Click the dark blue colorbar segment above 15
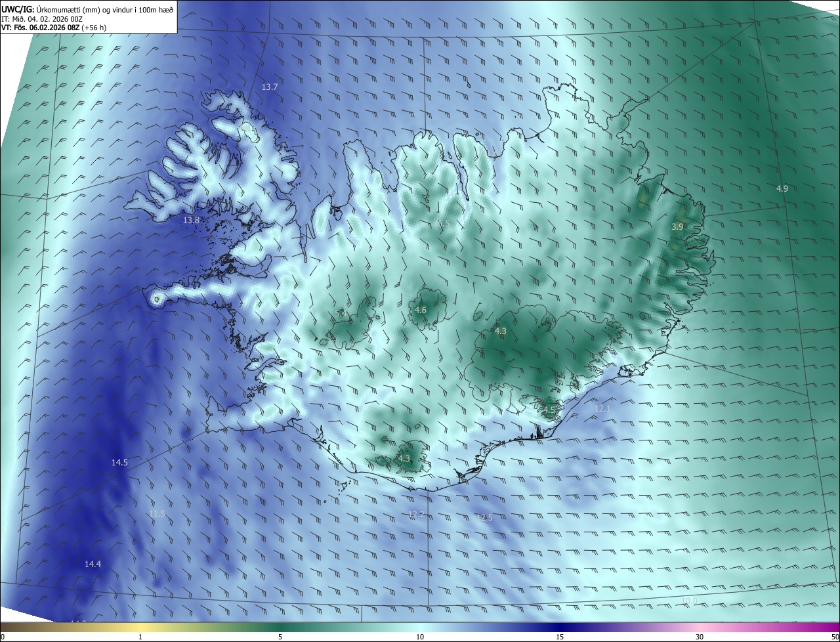Screen dimensions: 840x642 560,627
